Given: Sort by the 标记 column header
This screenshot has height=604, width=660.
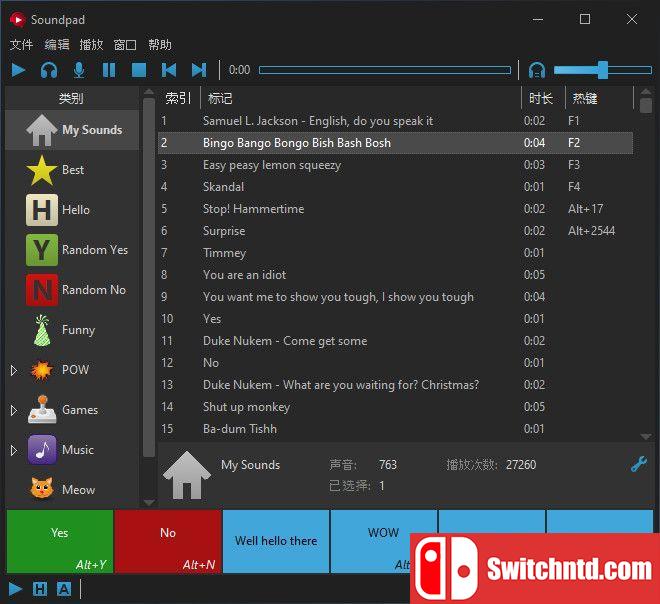Looking at the screenshot, I should [361, 98].
